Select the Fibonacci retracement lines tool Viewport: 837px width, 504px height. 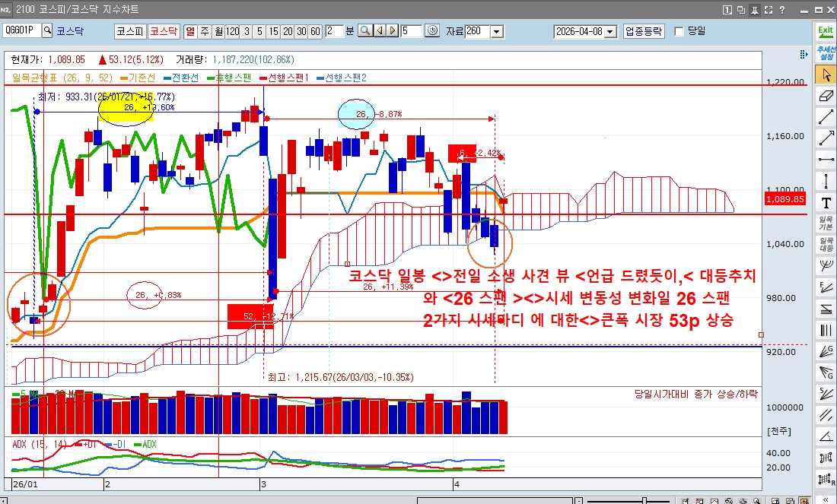[x=826, y=309]
